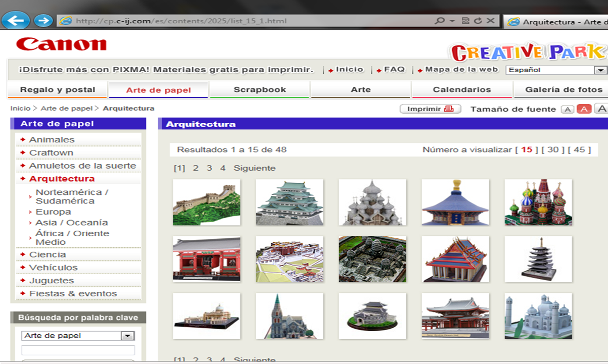Click the Creative Park logo
Viewport: 608px width, 364px height.
(x=527, y=52)
